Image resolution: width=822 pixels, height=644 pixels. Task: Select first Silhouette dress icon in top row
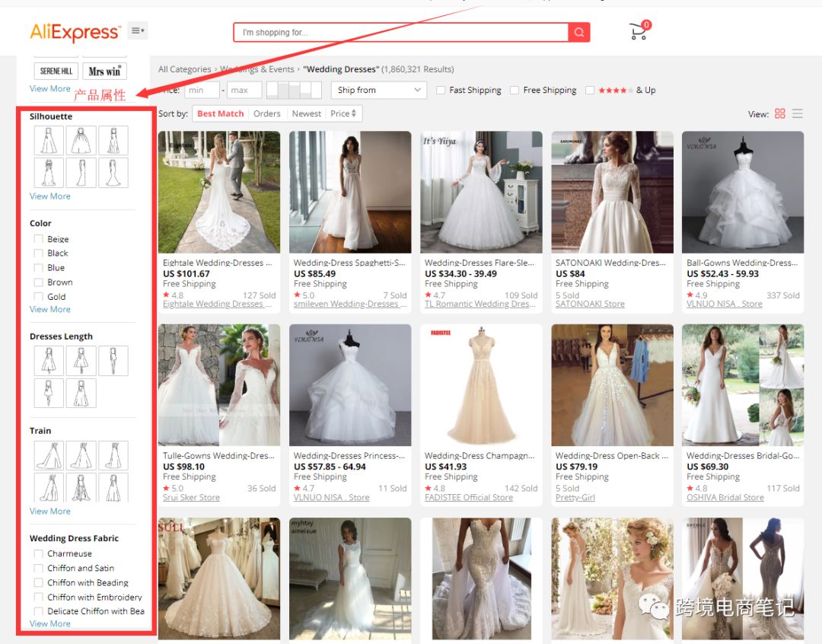(49, 141)
